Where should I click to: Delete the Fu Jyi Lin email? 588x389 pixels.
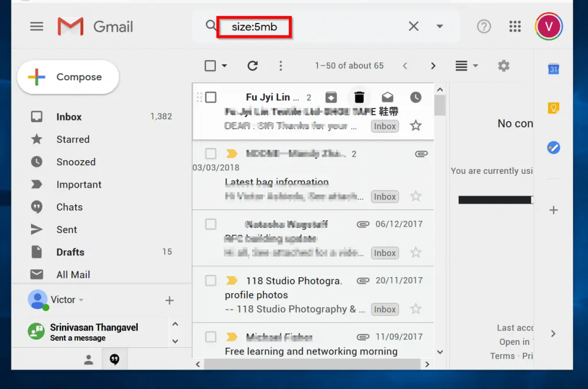pyautogui.click(x=359, y=97)
